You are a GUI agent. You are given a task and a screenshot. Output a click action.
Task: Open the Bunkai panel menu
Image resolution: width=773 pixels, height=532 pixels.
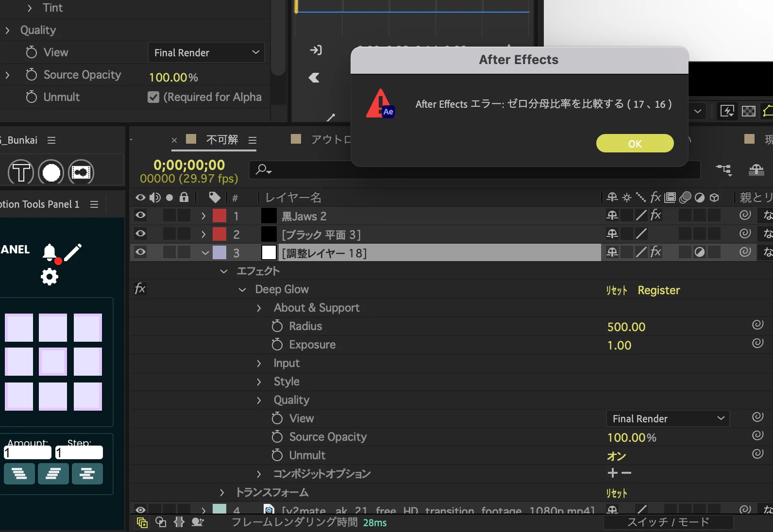[x=51, y=140]
